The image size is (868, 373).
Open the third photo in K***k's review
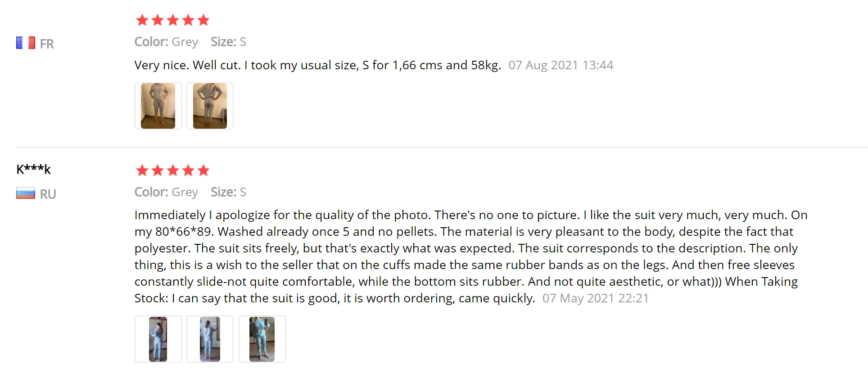click(262, 339)
